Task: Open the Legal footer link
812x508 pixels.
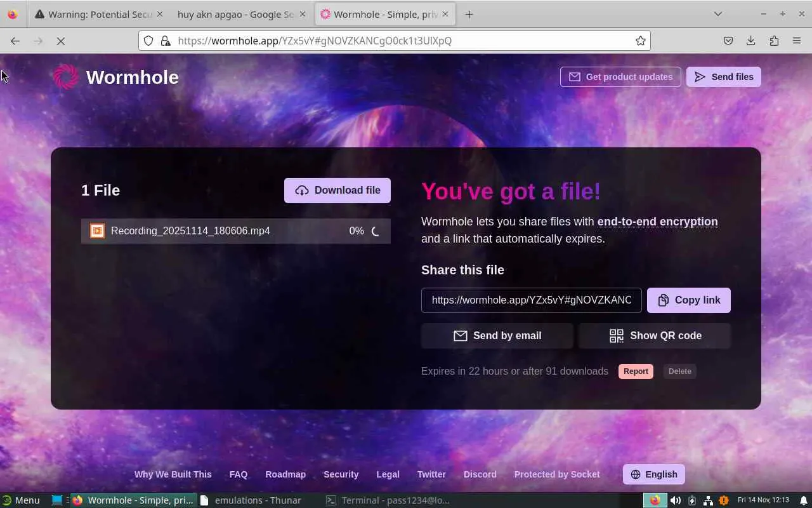Action: pos(388,474)
